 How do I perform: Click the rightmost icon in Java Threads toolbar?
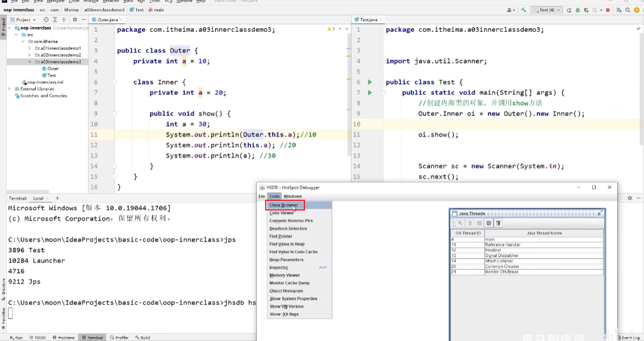click(x=498, y=223)
